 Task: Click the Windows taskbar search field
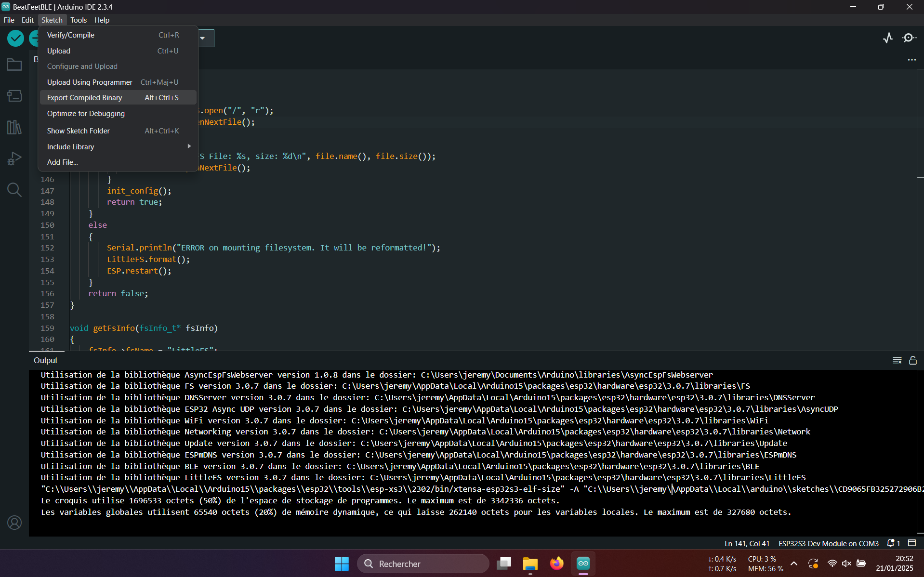coord(423,564)
